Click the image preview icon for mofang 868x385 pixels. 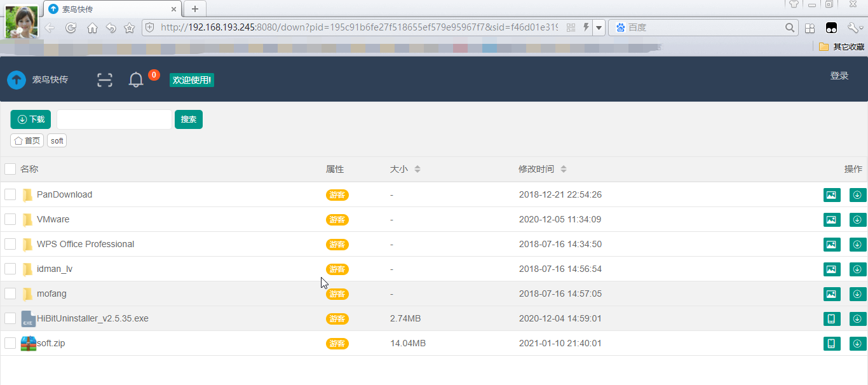(x=832, y=294)
